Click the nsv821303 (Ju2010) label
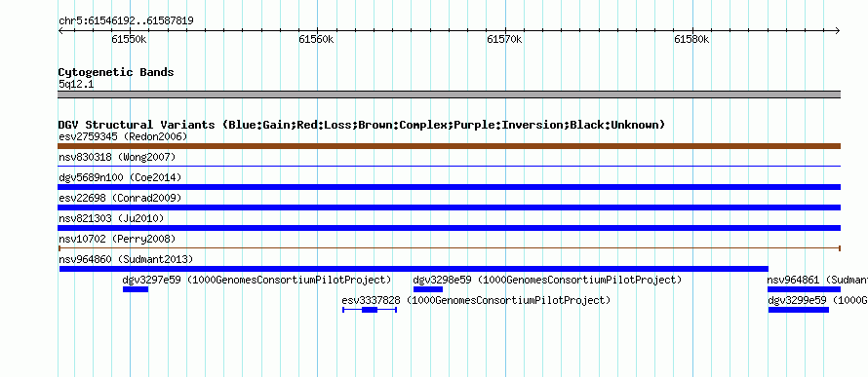868x377 pixels. tap(111, 218)
